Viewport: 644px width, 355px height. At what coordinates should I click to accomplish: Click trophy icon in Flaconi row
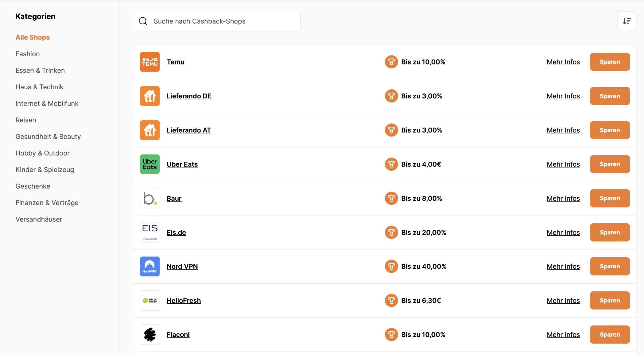pyautogui.click(x=391, y=335)
